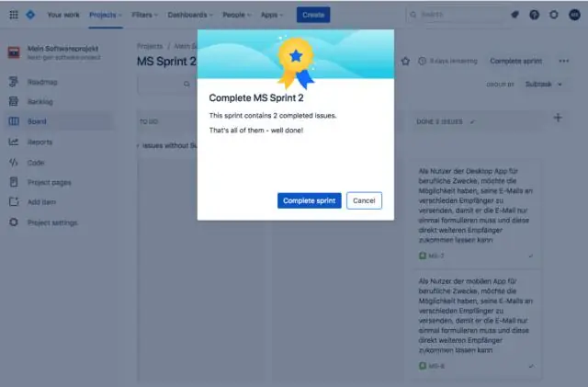The width and height of the screenshot is (588, 387).
Task: Click the Reports chart icon
Action: pos(14,142)
